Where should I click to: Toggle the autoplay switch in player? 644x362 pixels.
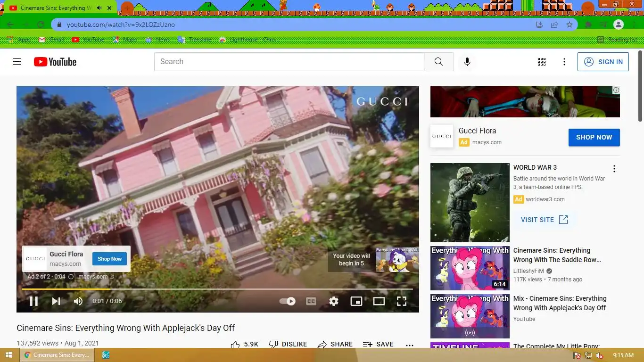tap(288, 301)
